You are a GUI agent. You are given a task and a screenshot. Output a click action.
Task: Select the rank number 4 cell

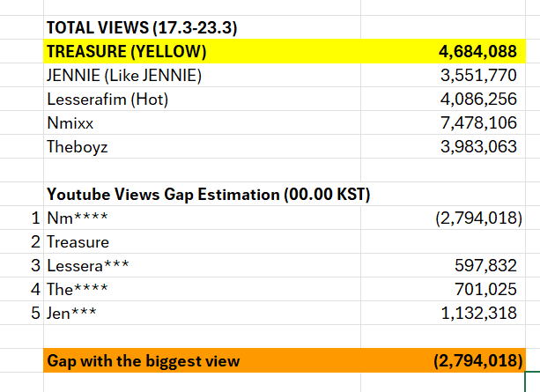tap(22, 289)
